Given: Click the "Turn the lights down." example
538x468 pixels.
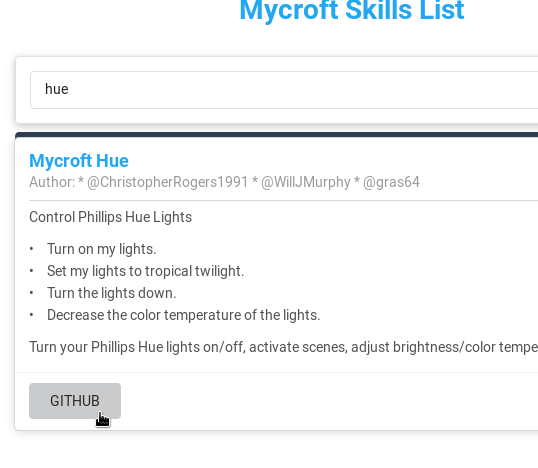Looking at the screenshot, I should [x=112, y=293].
